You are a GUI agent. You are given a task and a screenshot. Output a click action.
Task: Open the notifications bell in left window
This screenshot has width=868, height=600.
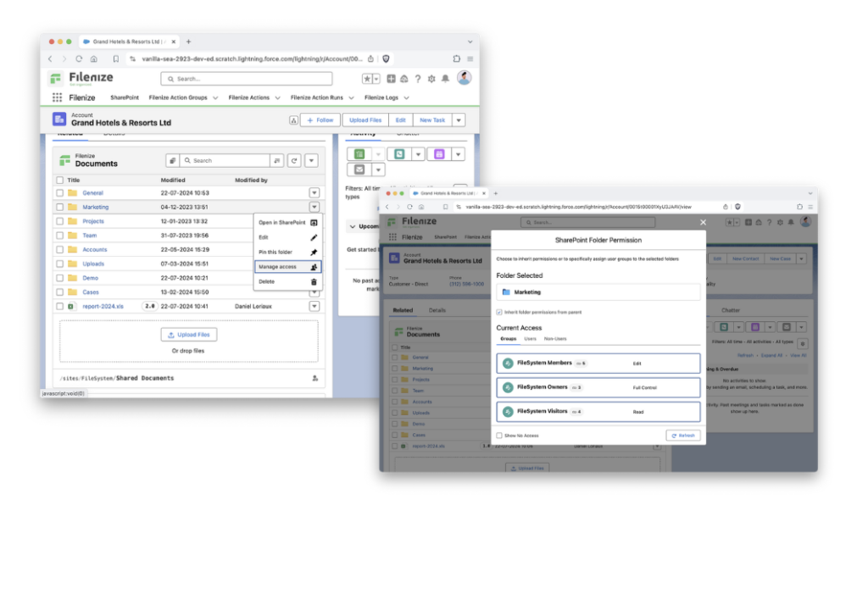(x=445, y=79)
